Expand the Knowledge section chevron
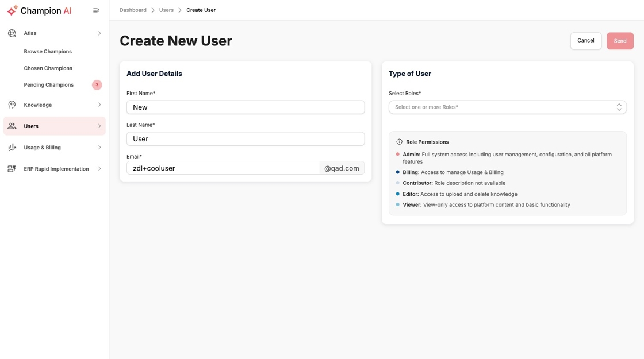Screen dimensions: 644x359 click(x=99, y=105)
